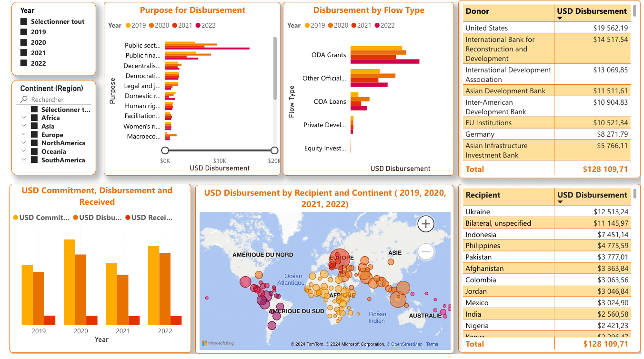Click the search magnifier icon in Continent slicer
644x359 pixels.
[24, 100]
